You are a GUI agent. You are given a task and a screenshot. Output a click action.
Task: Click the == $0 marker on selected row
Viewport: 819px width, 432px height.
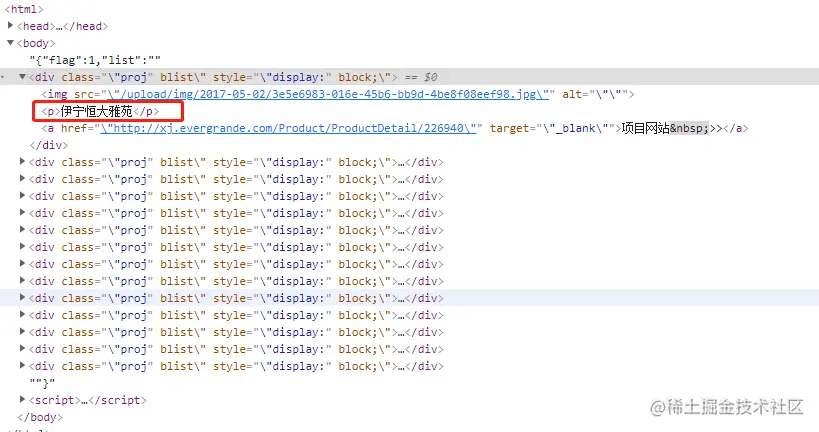click(x=421, y=77)
